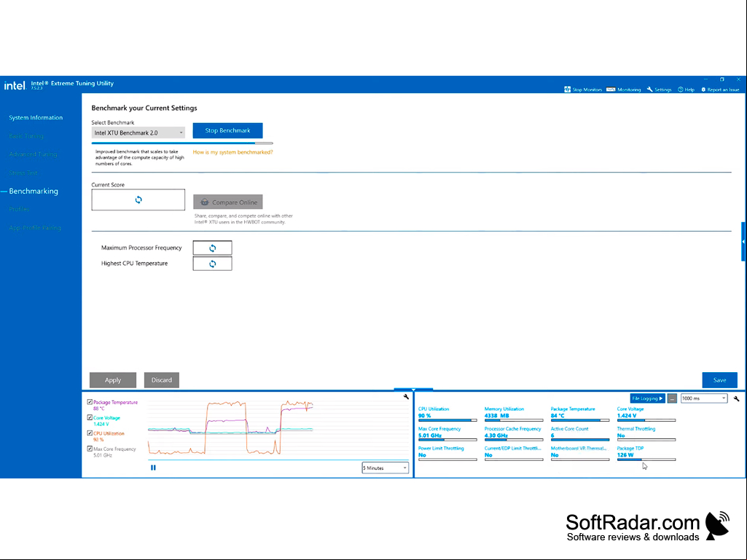747x560 pixels.
Task: Open Settings via the top wrench icon
Action: click(650, 90)
